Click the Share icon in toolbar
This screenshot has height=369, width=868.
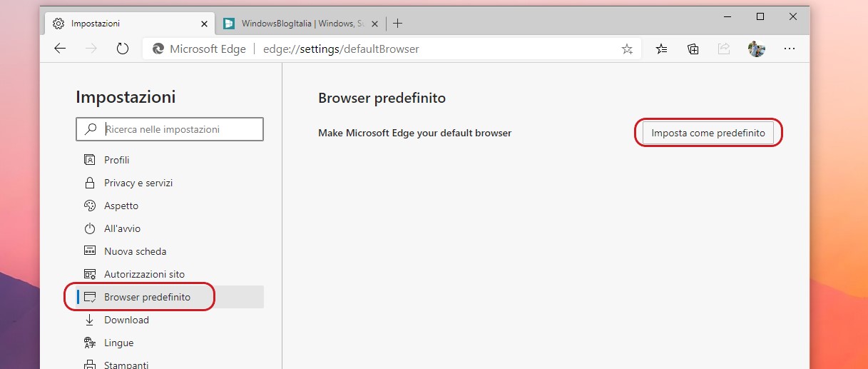tap(724, 49)
